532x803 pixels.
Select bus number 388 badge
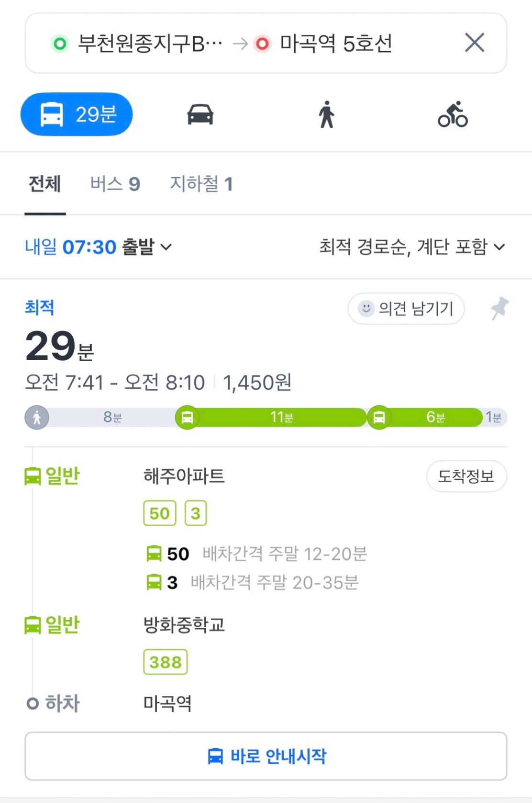166,662
